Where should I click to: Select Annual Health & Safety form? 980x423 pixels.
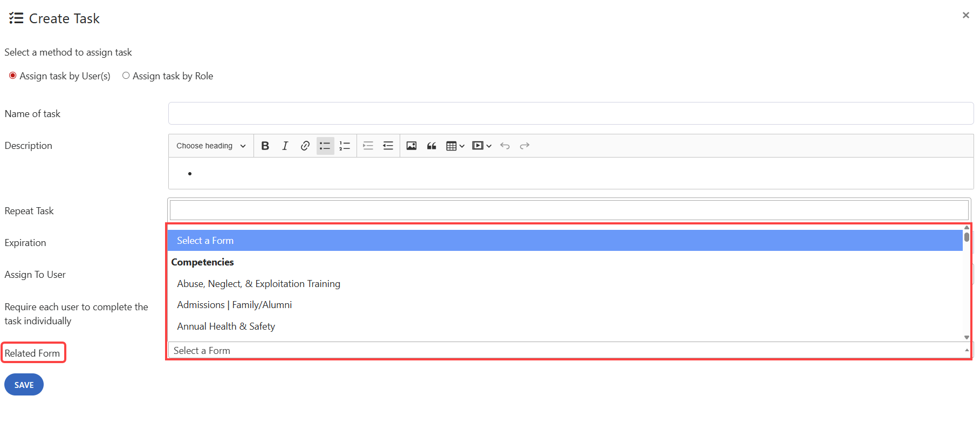(226, 326)
